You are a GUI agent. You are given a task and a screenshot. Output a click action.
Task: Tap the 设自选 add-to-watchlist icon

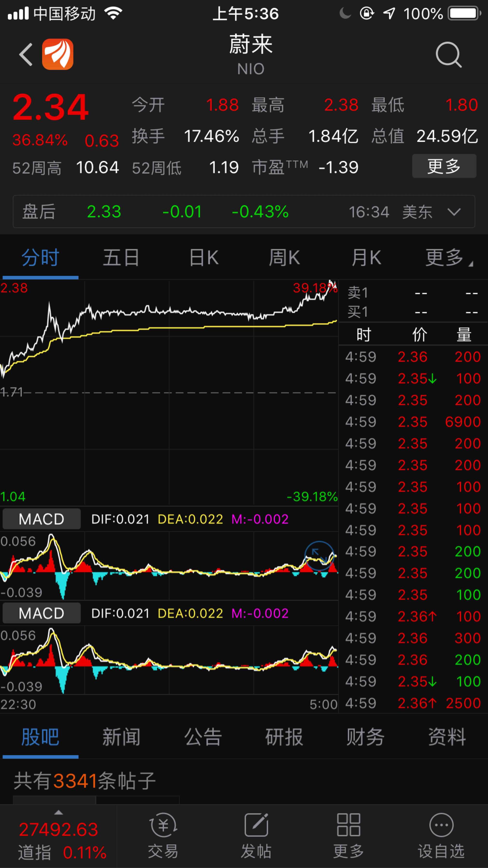click(x=441, y=836)
